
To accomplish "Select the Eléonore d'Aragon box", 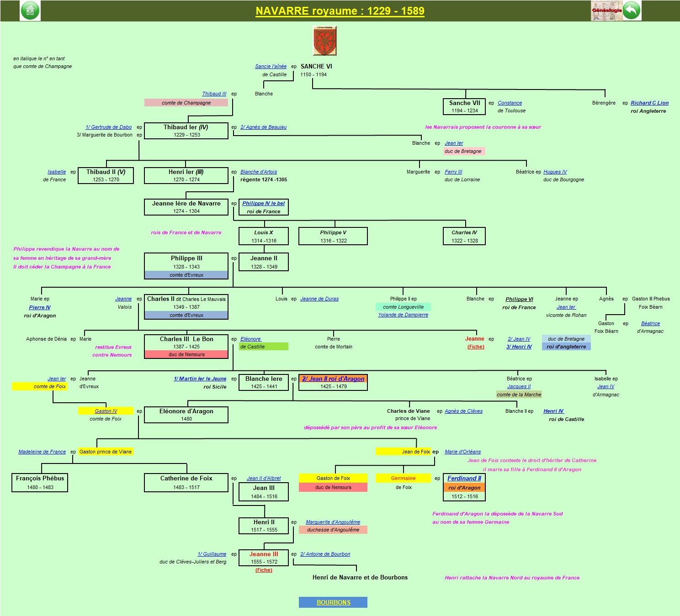I will [x=186, y=415].
